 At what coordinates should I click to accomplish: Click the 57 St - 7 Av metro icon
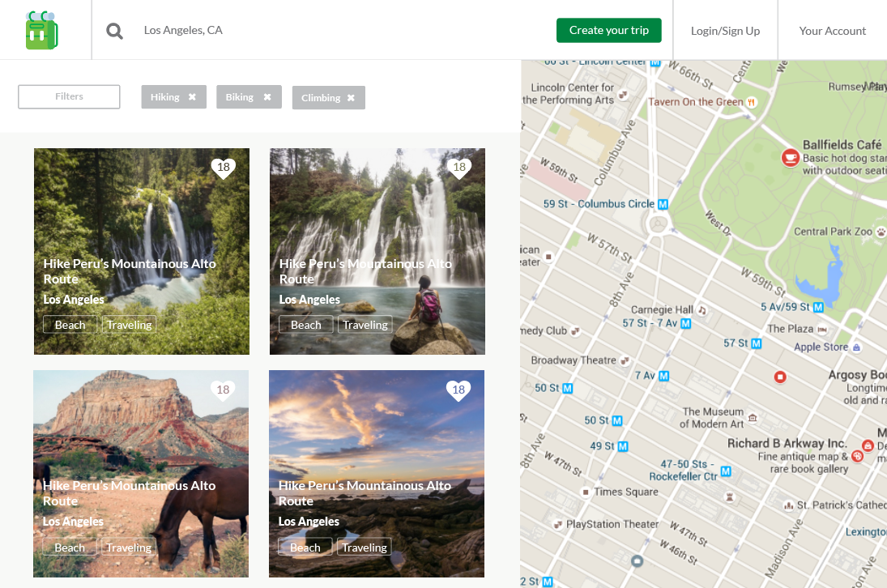click(x=685, y=323)
